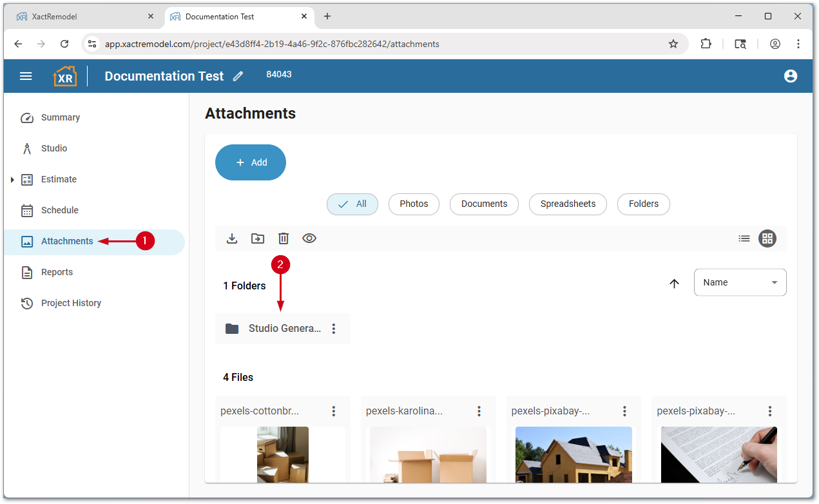Viewport: 819px width, 504px height.
Task: Click the ascending sort arrow icon
Action: (x=674, y=284)
